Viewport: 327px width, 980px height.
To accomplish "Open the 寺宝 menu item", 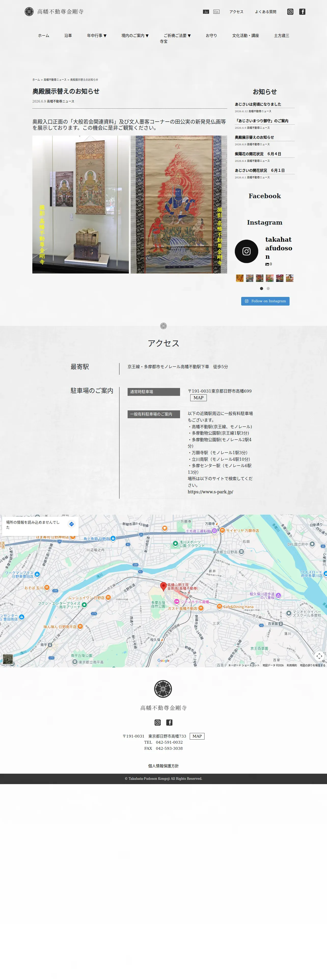I will pos(164,41).
